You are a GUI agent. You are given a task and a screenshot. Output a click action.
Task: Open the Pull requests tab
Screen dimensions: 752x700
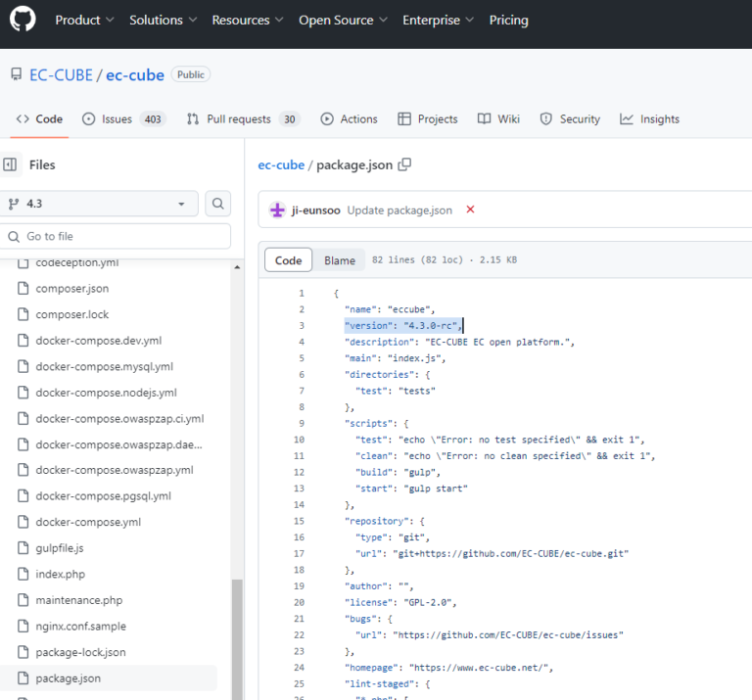242,119
